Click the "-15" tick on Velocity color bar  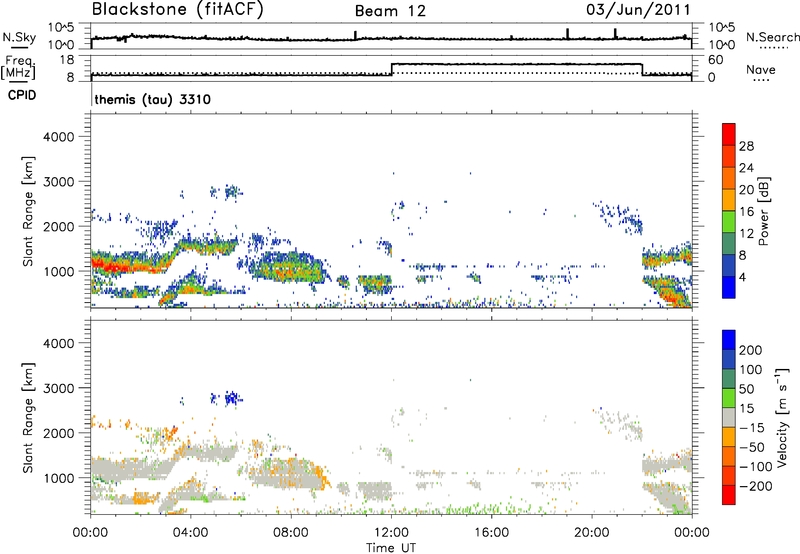click(752, 428)
